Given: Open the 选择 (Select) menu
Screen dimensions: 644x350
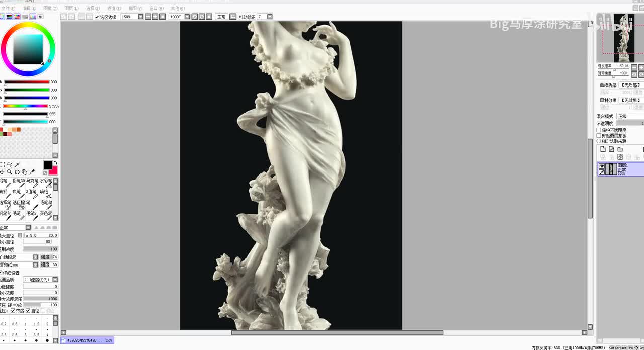Looking at the screenshot, I should 93,8.
